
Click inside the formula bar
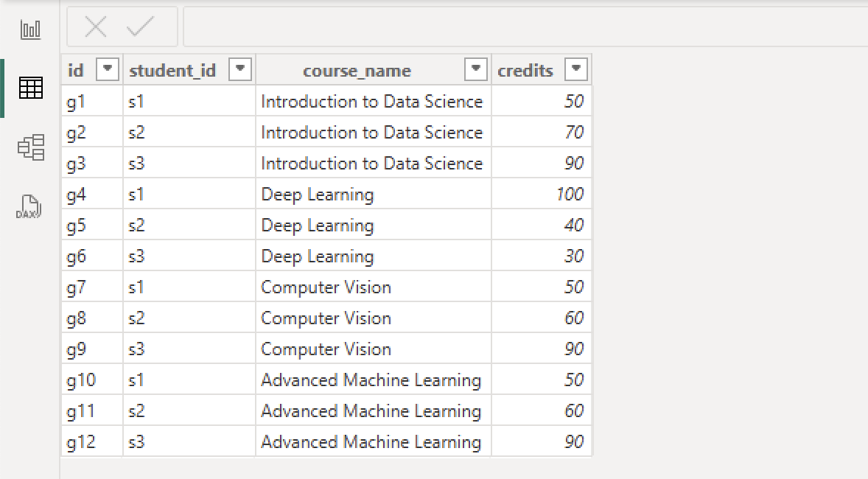pyautogui.click(x=516, y=26)
